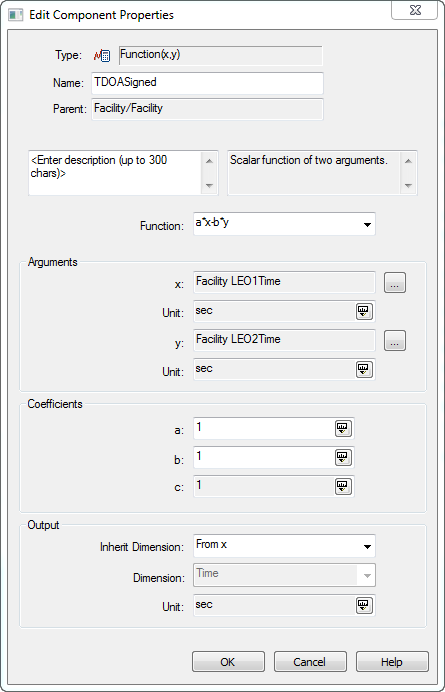Click the dialog title bar icon
Screen dimensions: 445x692
click(x=15, y=15)
